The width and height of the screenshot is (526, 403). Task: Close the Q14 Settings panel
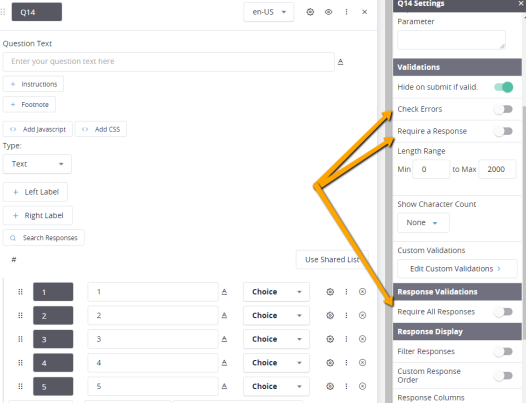521,3
